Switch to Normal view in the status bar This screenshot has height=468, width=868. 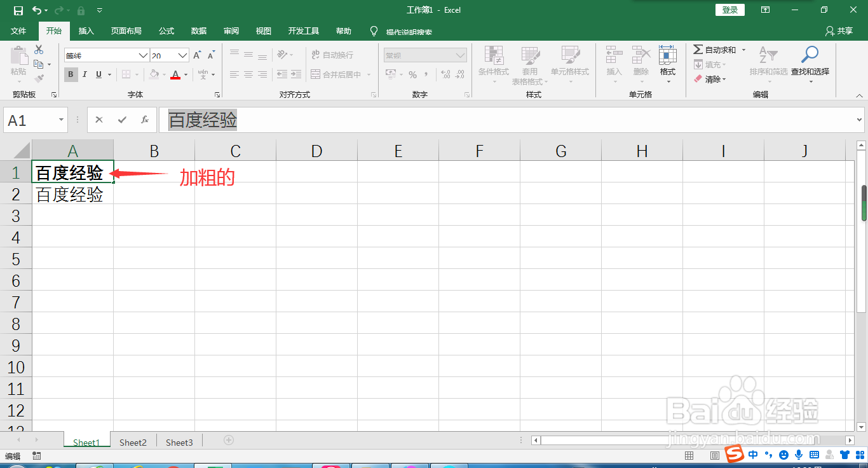tap(689, 455)
